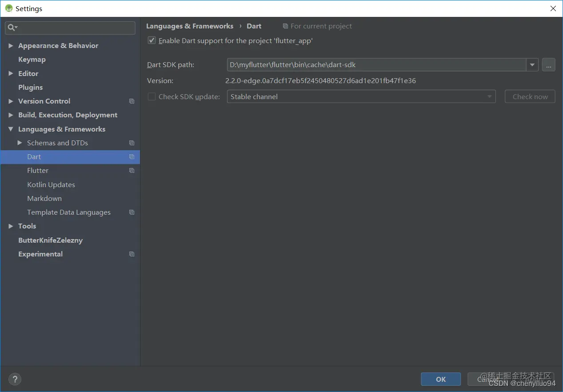Select Plugins in settings tree
Image resolution: width=563 pixels, height=392 pixels.
(31, 88)
